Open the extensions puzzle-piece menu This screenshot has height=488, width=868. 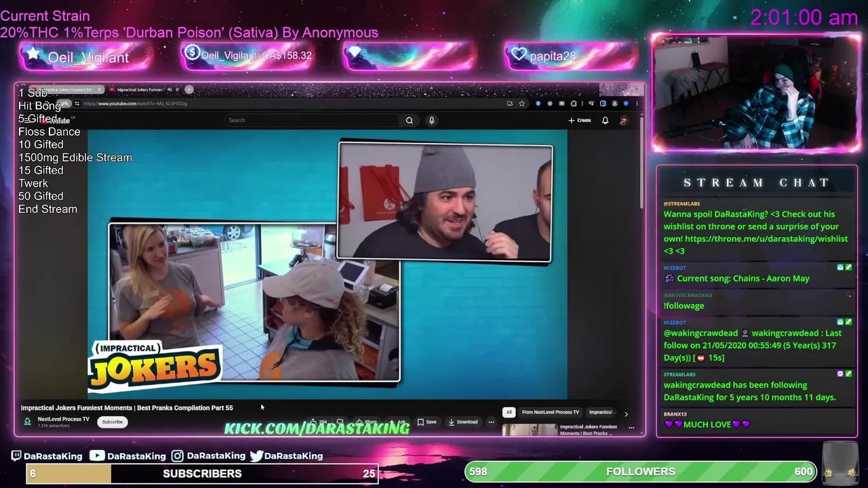(x=574, y=104)
